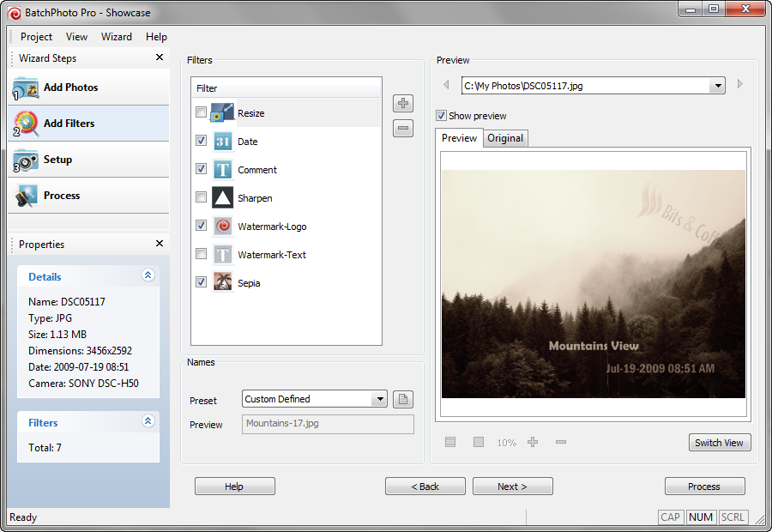The height and width of the screenshot is (532, 772).
Task: Check the Sharpen filter checkbox
Action: coord(201,197)
